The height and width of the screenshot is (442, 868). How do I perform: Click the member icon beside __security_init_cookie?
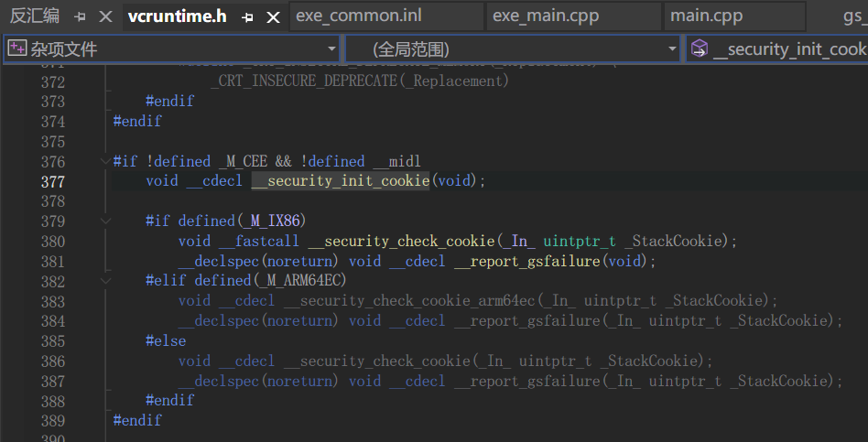700,49
